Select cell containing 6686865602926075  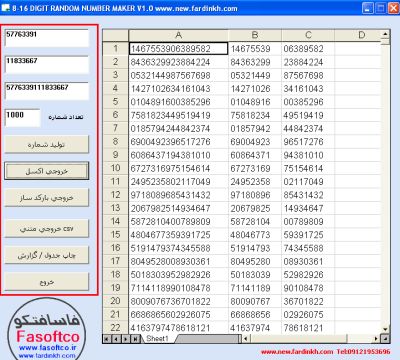coord(178,315)
